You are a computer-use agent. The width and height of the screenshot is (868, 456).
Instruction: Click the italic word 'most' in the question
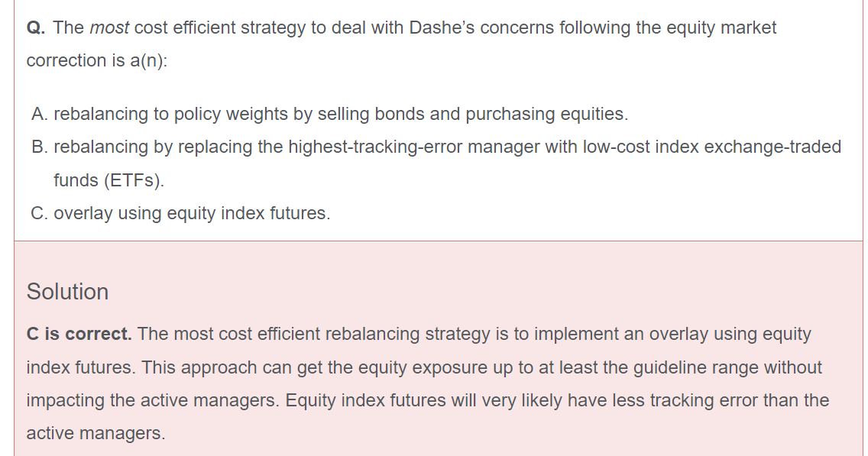pos(109,28)
